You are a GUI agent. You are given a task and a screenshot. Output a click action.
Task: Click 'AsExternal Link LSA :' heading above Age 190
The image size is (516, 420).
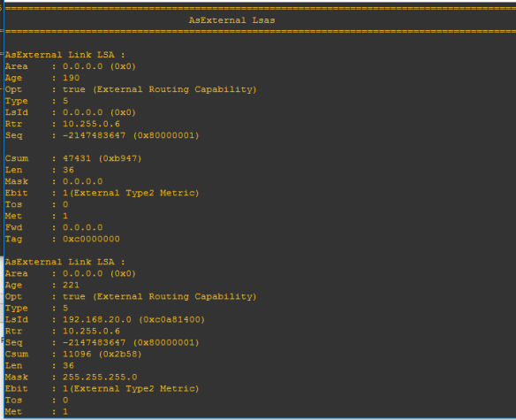(64, 55)
